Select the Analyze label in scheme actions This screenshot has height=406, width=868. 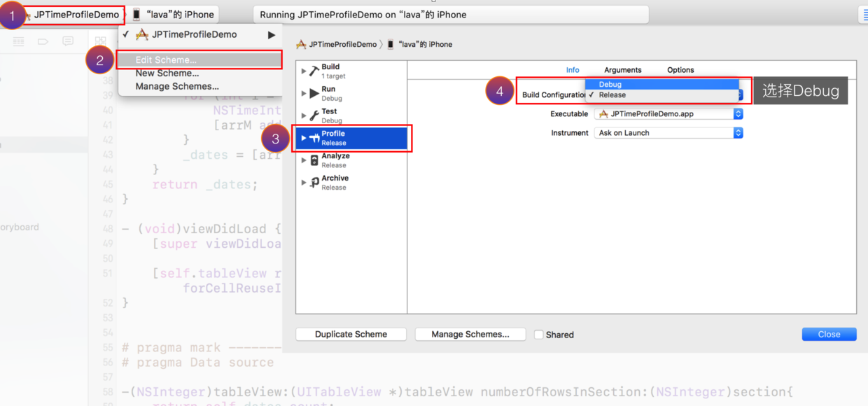(x=335, y=156)
